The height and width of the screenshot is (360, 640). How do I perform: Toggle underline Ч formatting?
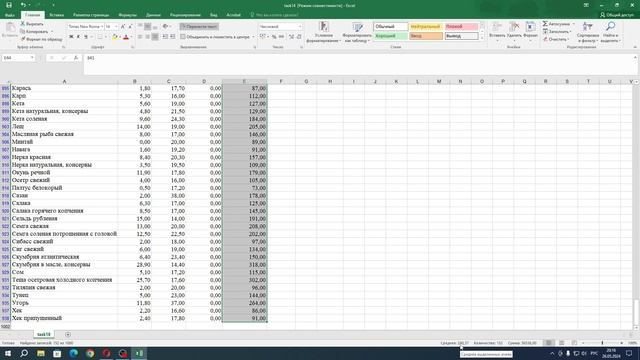click(86, 37)
